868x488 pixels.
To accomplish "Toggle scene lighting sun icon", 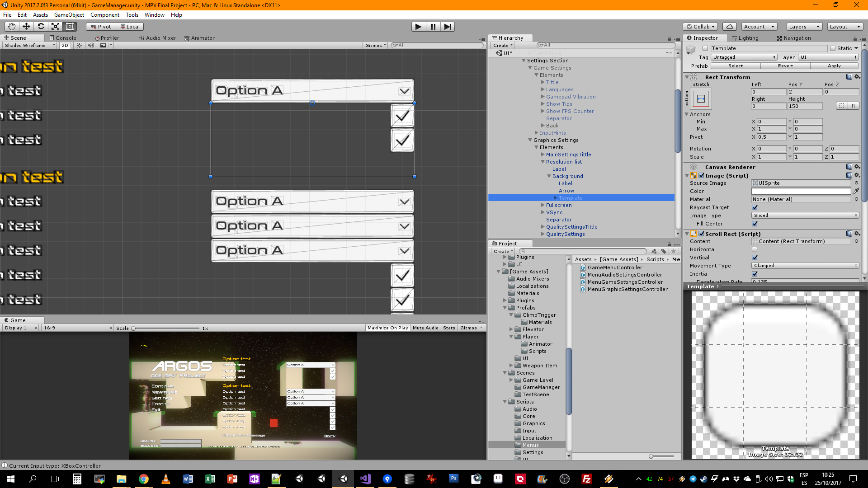I will (79, 45).
